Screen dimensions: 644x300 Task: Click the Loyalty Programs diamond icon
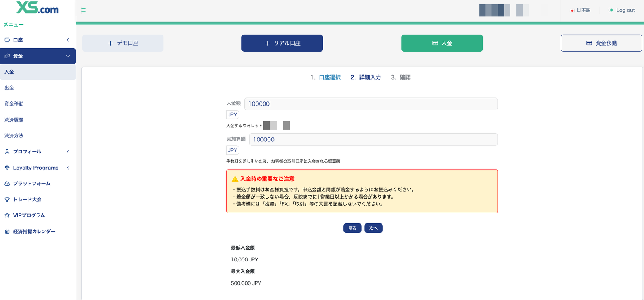7,168
